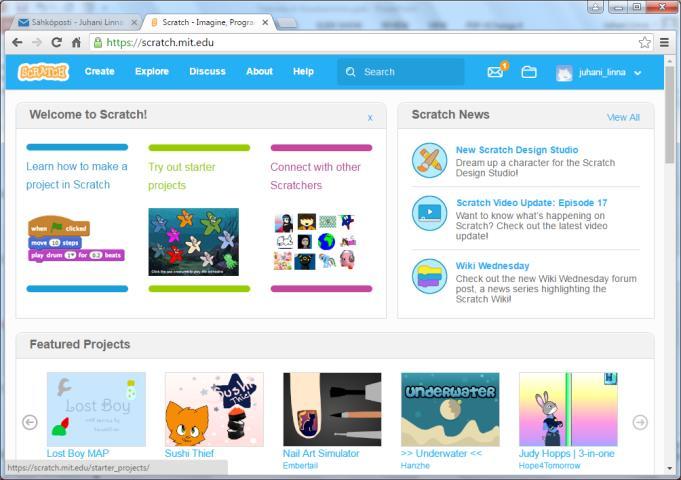Click the New Scratch Design Studio paintbrush icon
The width and height of the screenshot is (681, 480).
[429, 160]
